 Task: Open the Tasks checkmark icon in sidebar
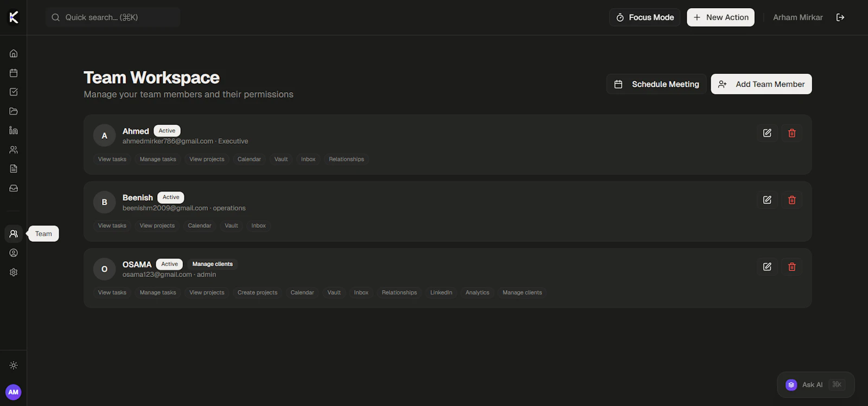coord(14,92)
